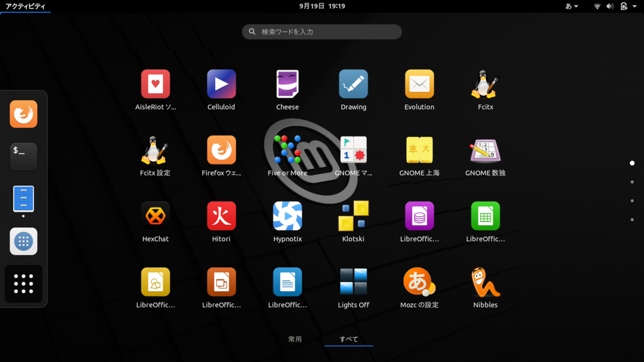Start the HexChat IRC client

[155, 216]
